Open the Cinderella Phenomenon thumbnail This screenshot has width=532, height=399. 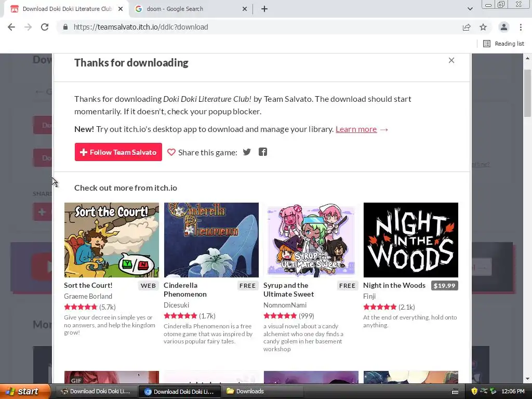[211, 240]
